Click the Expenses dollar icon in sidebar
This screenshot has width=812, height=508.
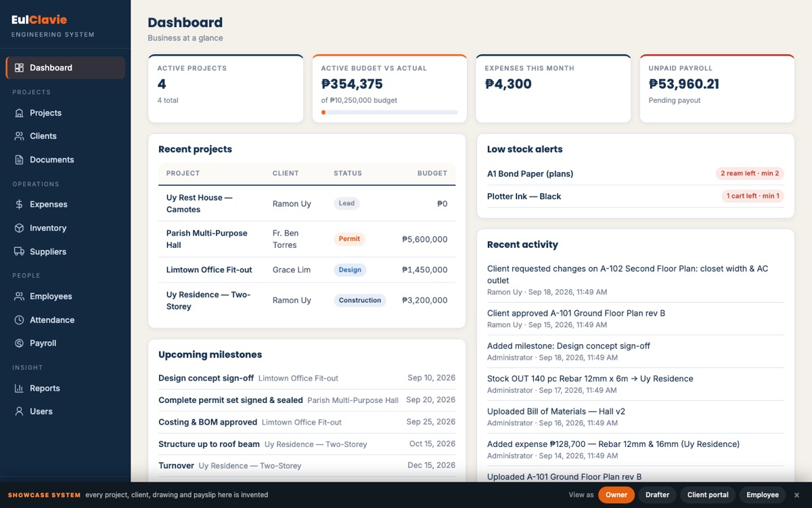tap(19, 205)
